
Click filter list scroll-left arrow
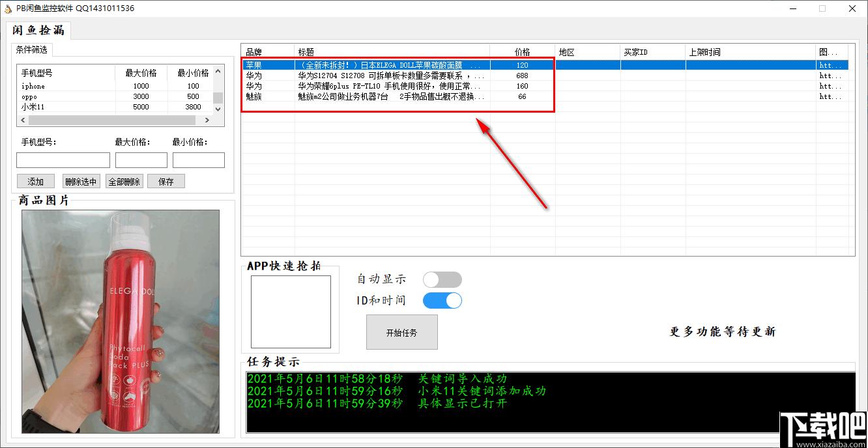coord(23,120)
